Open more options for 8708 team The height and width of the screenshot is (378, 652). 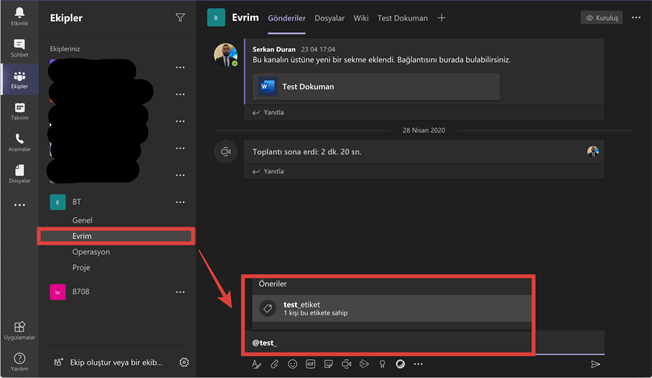pos(180,292)
